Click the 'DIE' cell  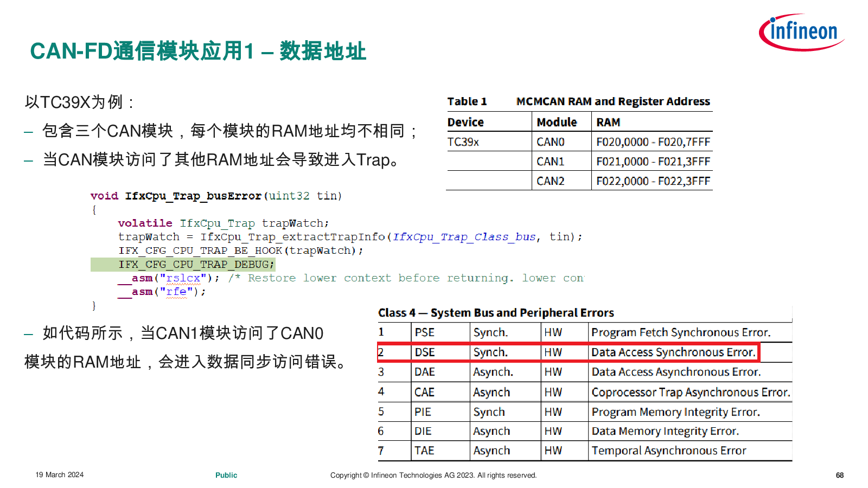(423, 431)
